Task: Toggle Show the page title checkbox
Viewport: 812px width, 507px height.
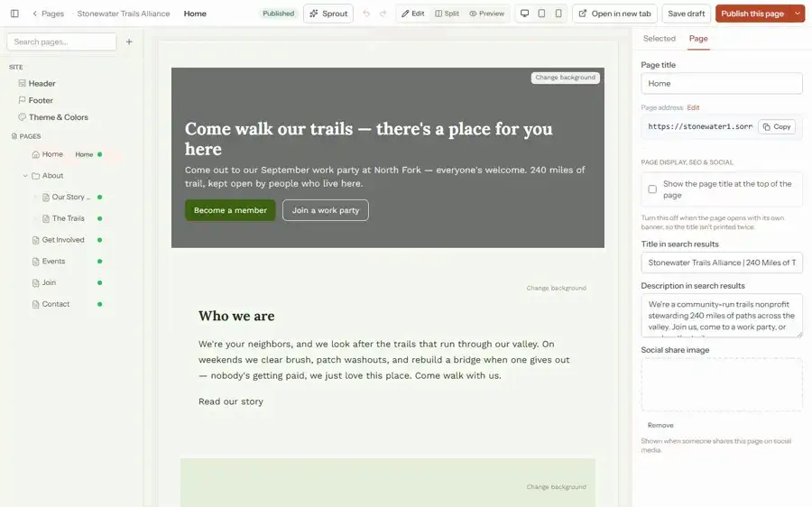Action: click(652, 189)
